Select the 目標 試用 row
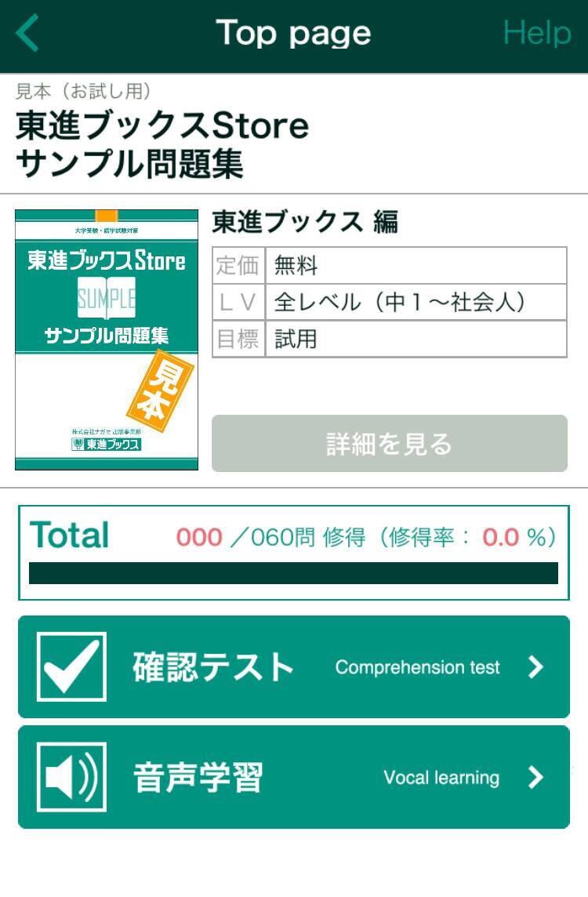Screen dimensions: 588x897 pyautogui.click(x=389, y=339)
